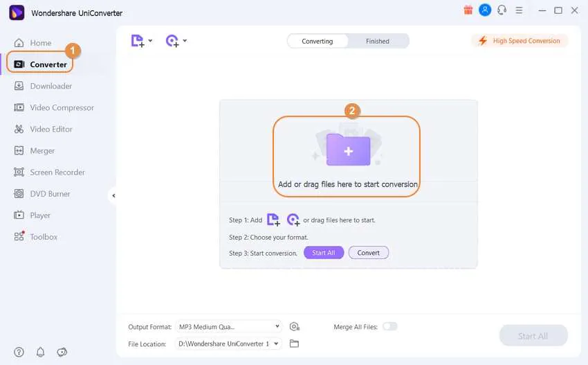Image resolution: width=588 pixels, height=365 pixels.
Task: Click the Player icon in sidebar
Action: pyautogui.click(x=19, y=215)
